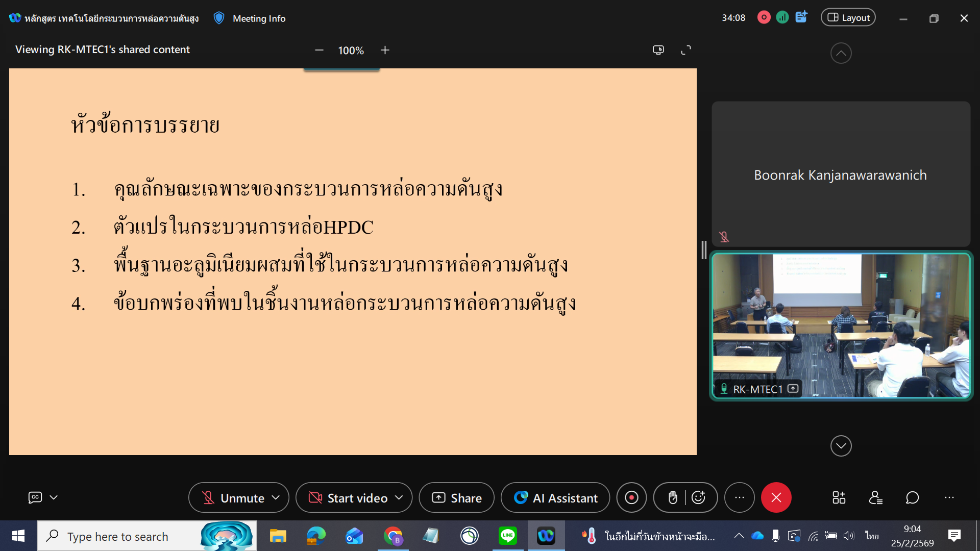The width and height of the screenshot is (980, 551).
Task: Click the Windows taskbar search box
Action: (117, 536)
